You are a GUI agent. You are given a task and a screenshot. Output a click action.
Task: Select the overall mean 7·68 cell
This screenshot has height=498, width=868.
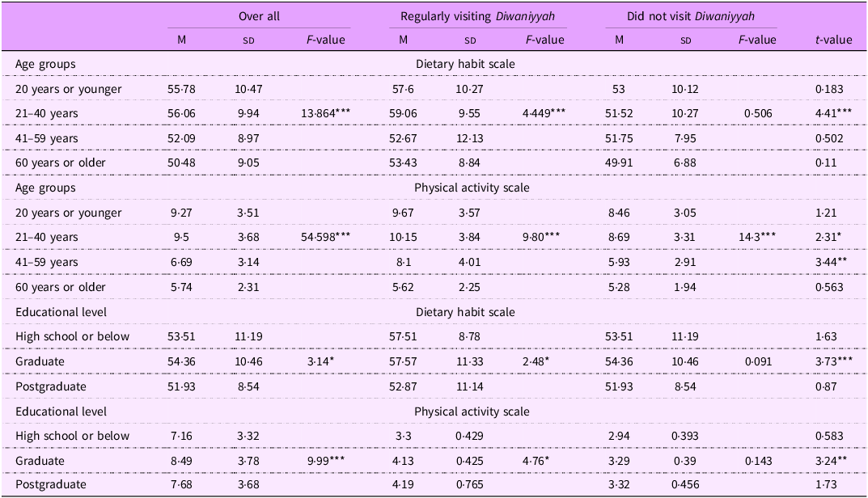click(181, 485)
